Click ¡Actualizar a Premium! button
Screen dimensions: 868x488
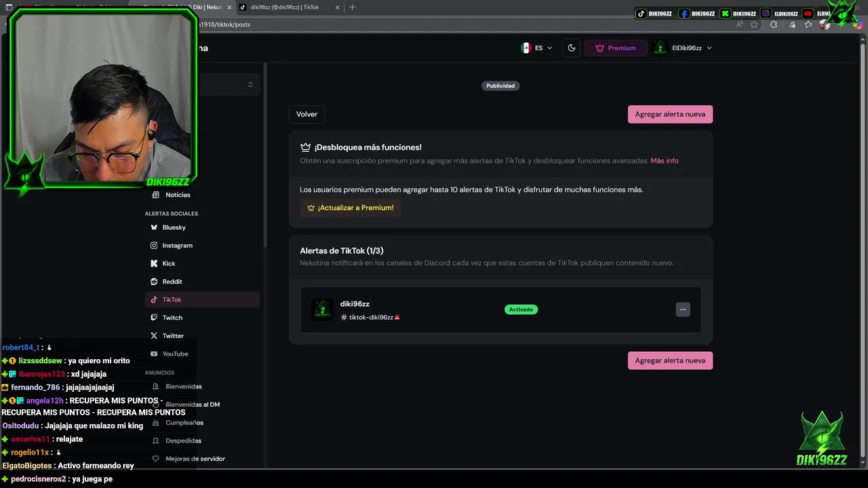tap(350, 207)
